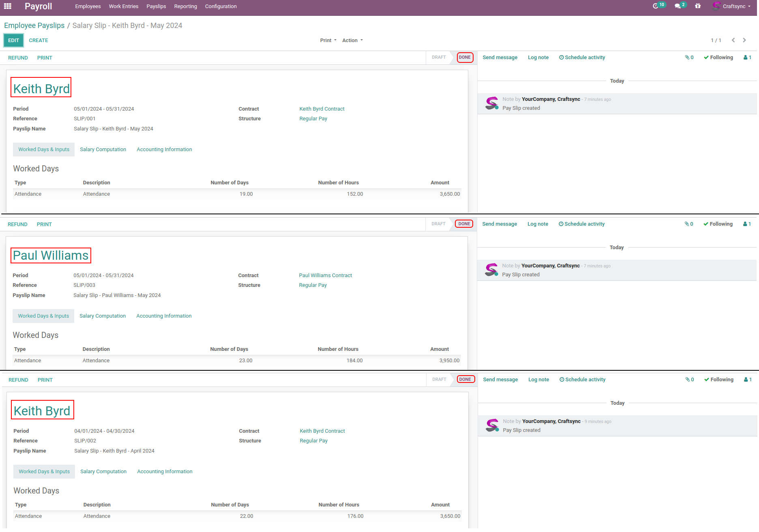The height and width of the screenshot is (532, 759).
Task: Toggle Following on first Keith Byrd payslip
Action: tap(718, 58)
